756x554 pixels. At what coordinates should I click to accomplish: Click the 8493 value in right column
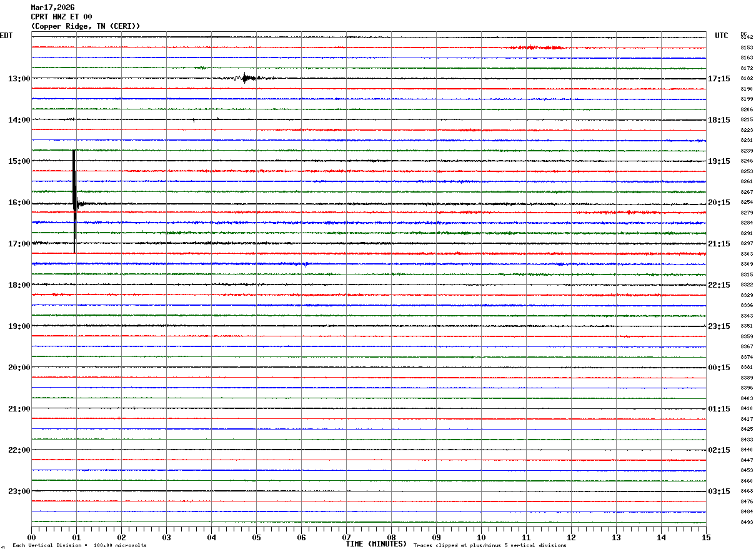(x=747, y=523)
